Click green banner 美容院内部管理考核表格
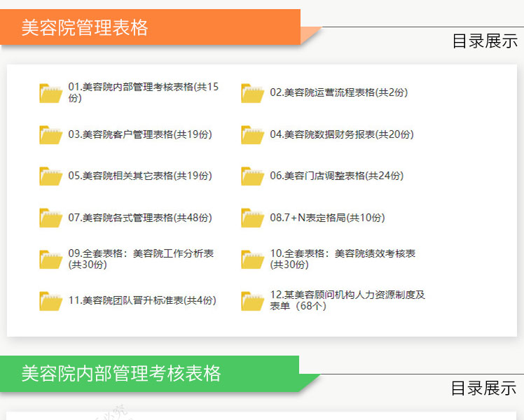The image size is (524, 420). [x=149, y=374]
